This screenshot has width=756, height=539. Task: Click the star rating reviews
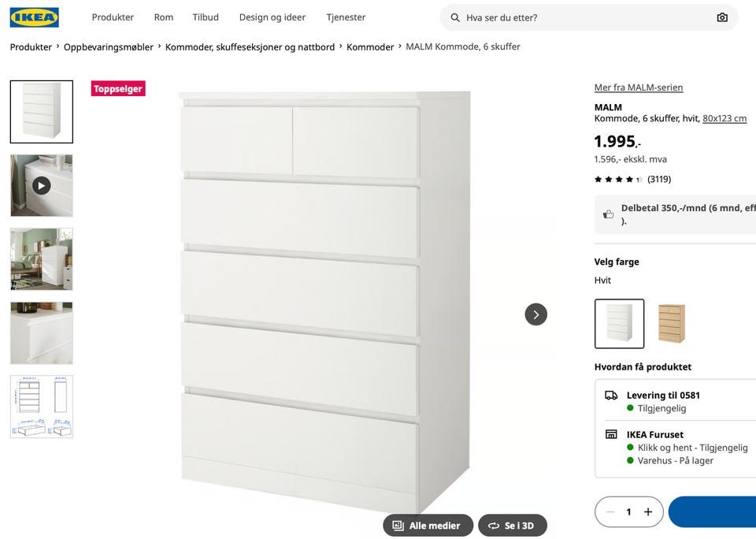pyautogui.click(x=632, y=179)
